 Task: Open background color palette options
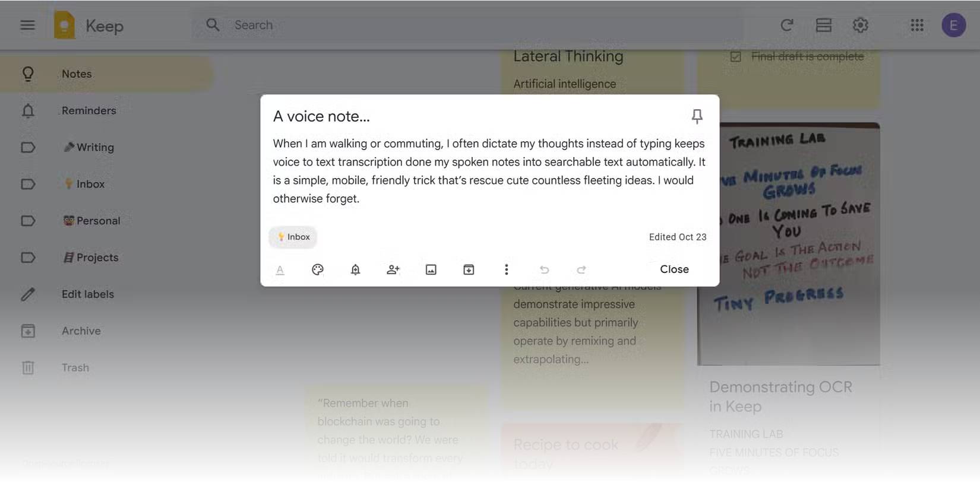point(318,269)
